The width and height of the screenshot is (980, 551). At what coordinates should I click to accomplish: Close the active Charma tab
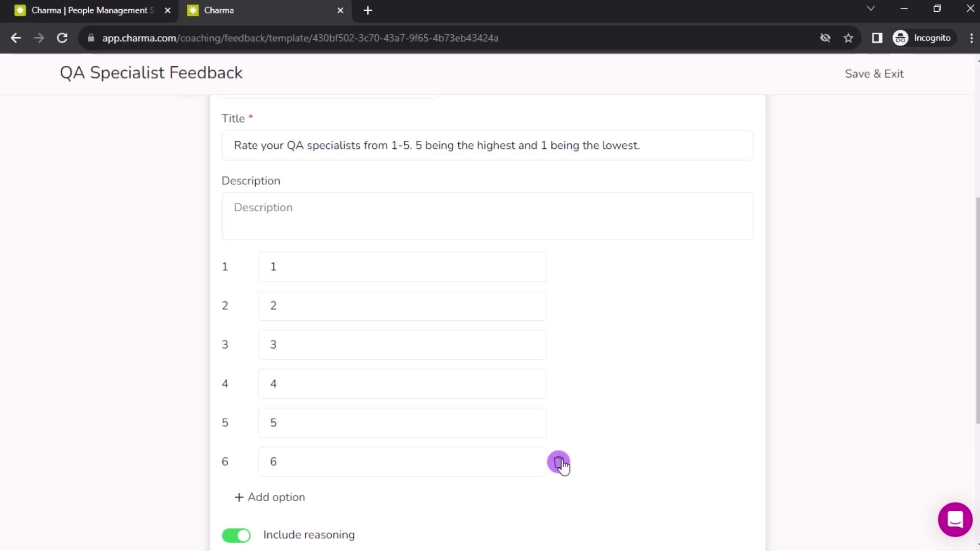pyautogui.click(x=340, y=10)
